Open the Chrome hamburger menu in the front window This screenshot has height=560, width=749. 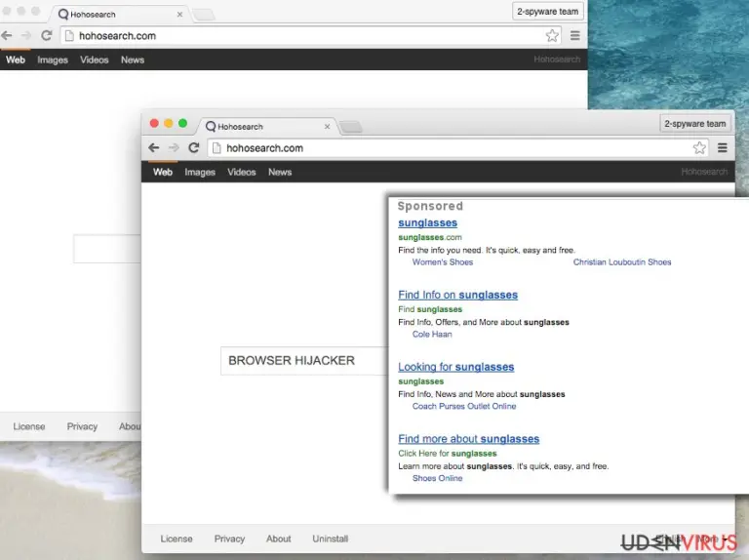tap(723, 148)
